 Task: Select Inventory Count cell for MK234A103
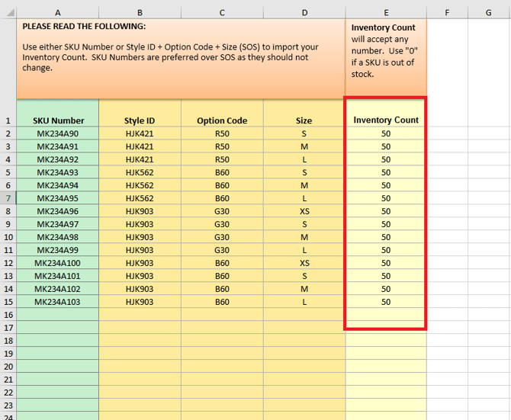(x=386, y=302)
